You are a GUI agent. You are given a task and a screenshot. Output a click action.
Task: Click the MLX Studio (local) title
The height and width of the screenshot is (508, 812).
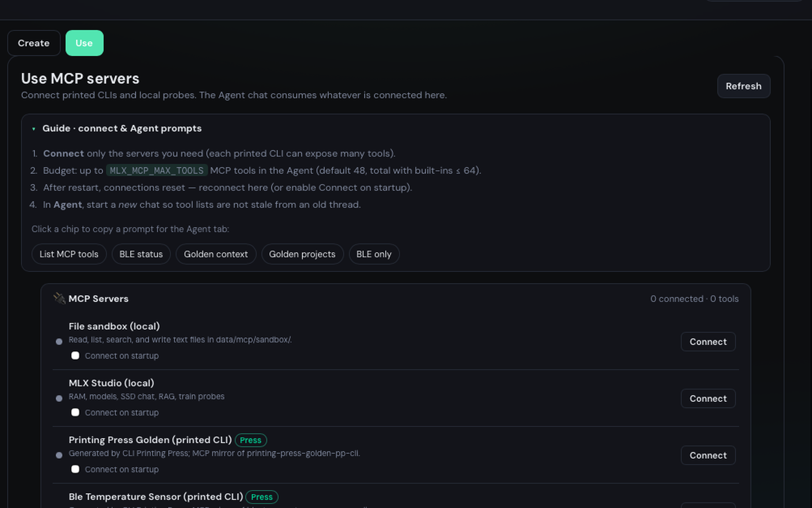[x=111, y=383]
